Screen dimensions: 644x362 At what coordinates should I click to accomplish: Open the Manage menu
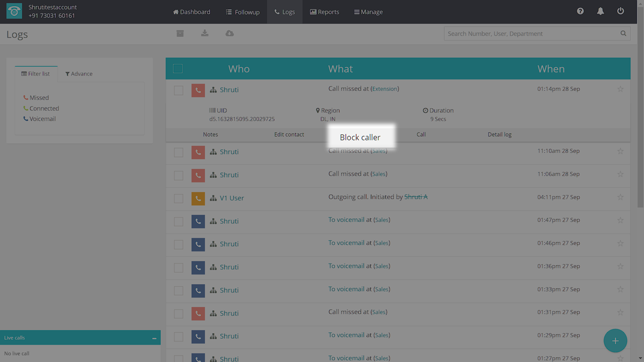pyautogui.click(x=368, y=12)
